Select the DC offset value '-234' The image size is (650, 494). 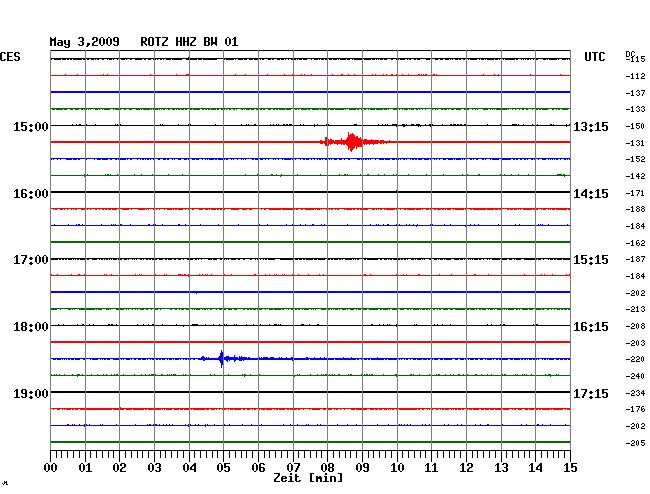click(x=635, y=393)
